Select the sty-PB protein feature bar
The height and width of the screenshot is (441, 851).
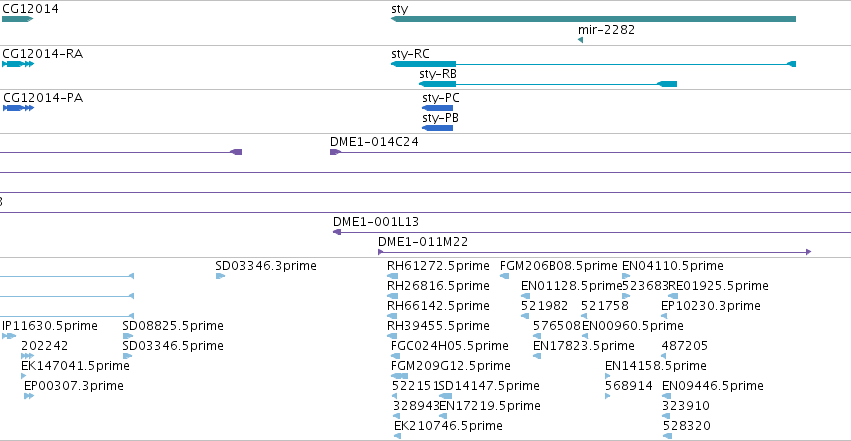point(437,128)
